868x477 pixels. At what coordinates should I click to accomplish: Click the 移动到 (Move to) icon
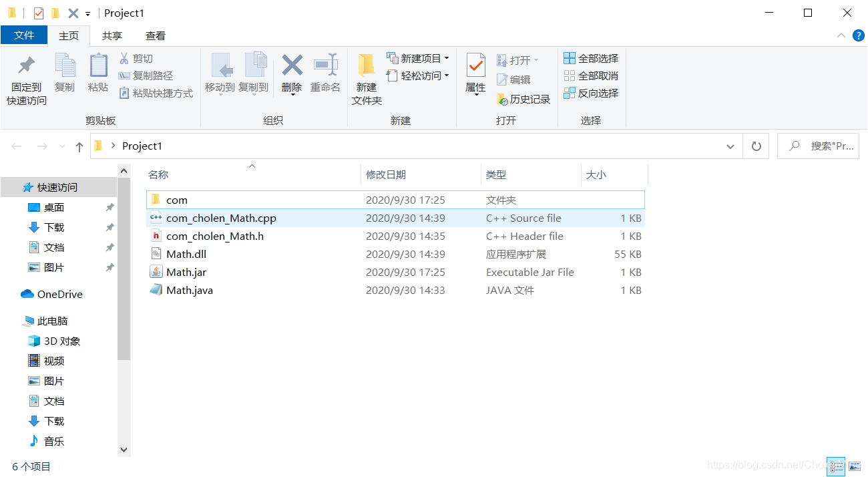[x=222, y=73]
